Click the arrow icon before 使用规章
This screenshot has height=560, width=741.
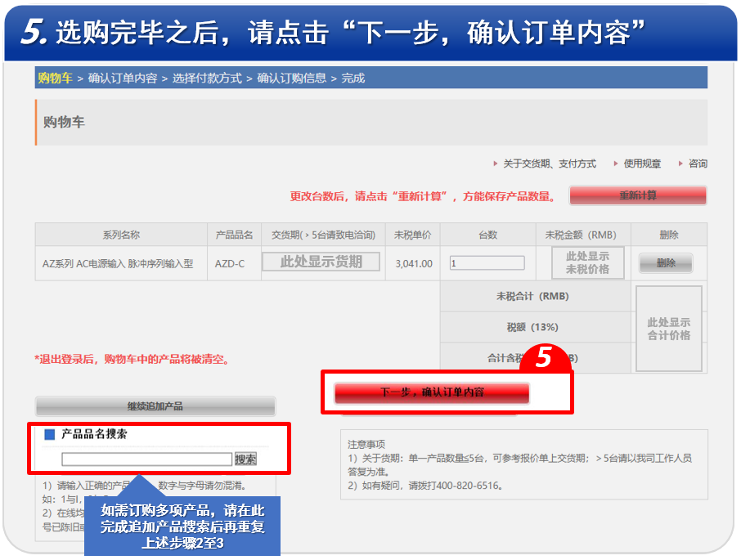(x=615, y=164)
